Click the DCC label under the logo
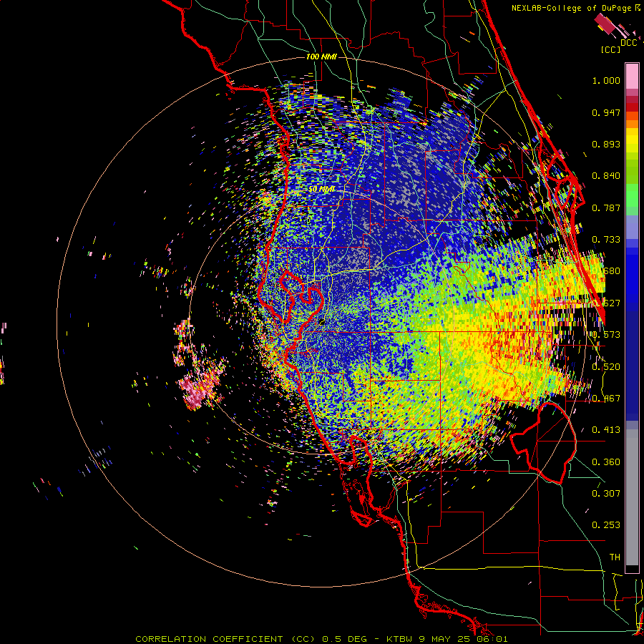644x644 pixels. tap(628, 43)
